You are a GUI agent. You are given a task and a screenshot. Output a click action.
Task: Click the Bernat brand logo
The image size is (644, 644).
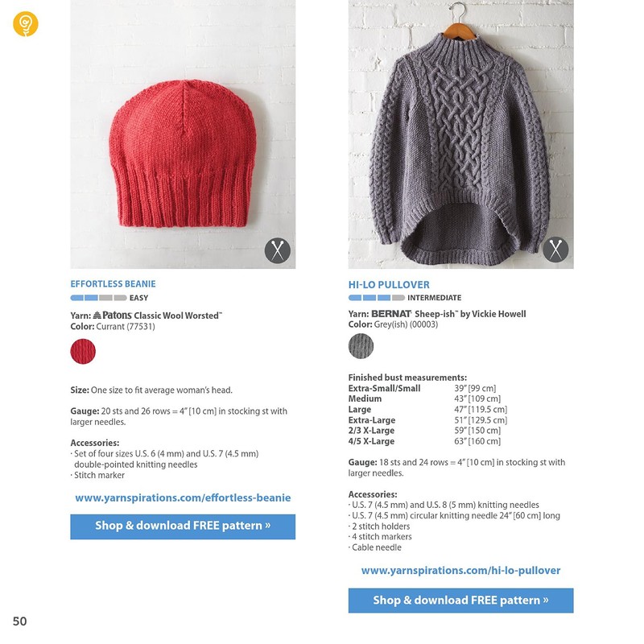click(x=391, y=314)
